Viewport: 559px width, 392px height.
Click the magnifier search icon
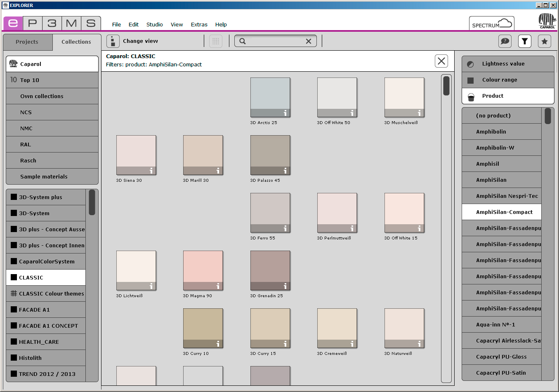pos(243,41)
